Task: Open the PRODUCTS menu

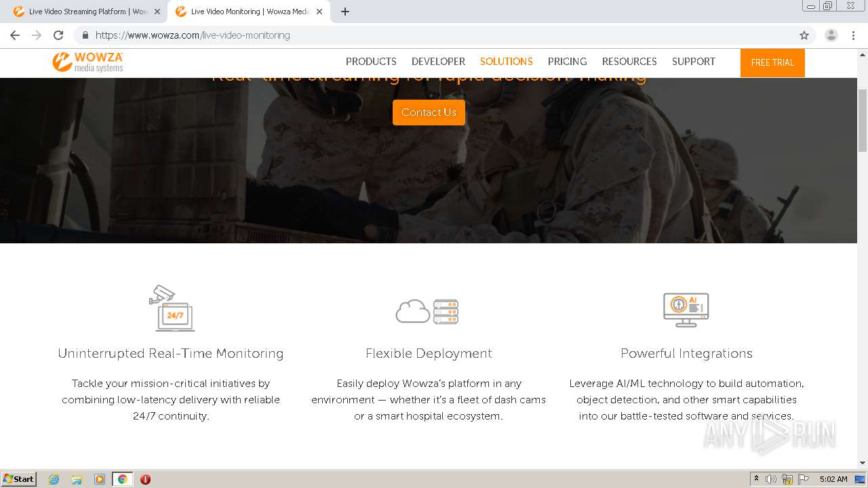Action: [371, 62]
